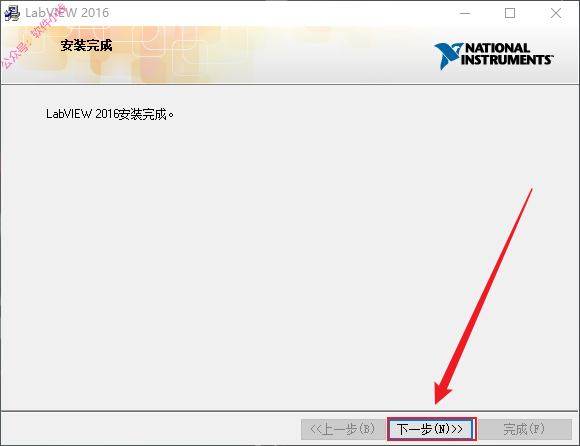Click the head of the red arrow
This screenshot has height=446, width=580.
tap(442, 395)
